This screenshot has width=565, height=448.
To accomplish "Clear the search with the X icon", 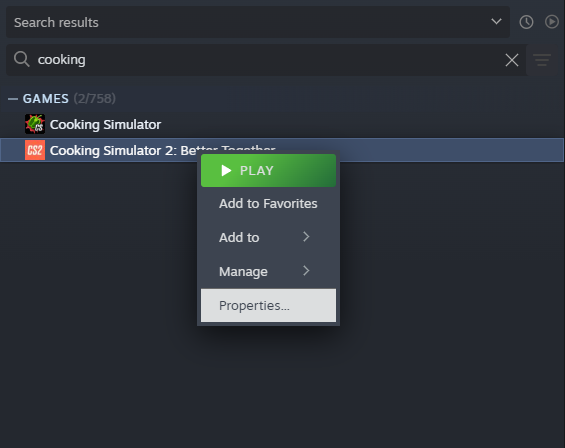I will point(512,60).
